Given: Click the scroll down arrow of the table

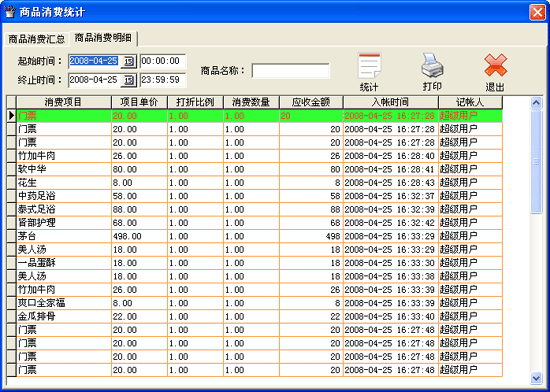Looking at the screenshot, I should pos(536,378).
